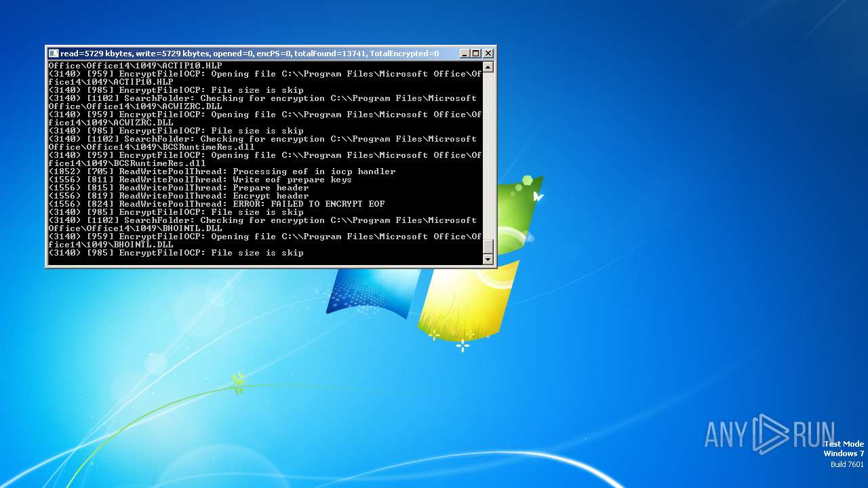Click the console scrollbar up arrow
868x488 pixels.
pyautogui.click(x=488, y=67)
